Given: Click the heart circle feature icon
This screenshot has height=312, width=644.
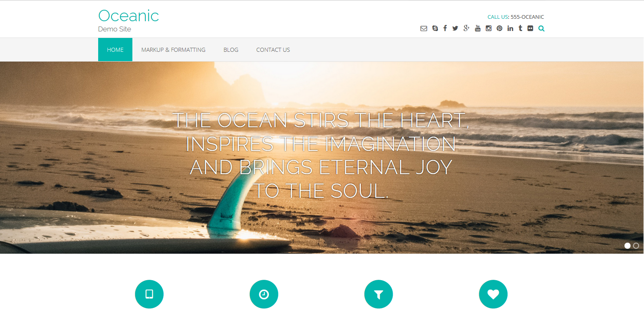Looking at the screenshot, I should point(493,294).
